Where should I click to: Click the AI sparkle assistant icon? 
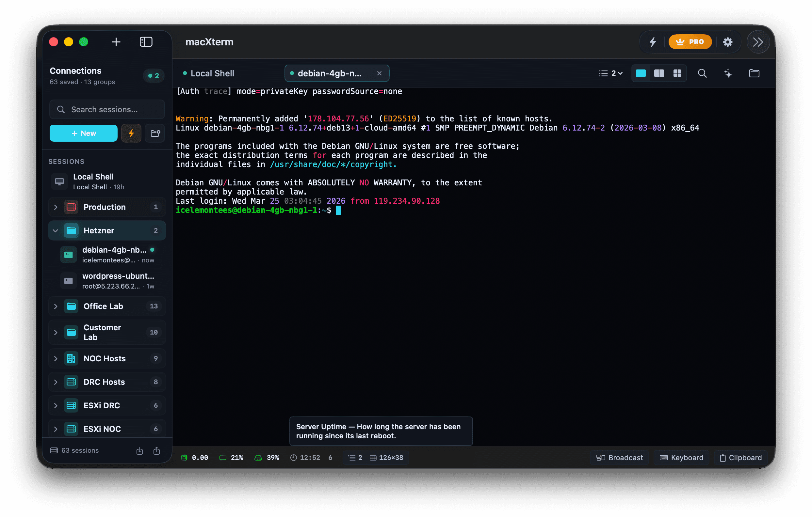tap(728, 73)
